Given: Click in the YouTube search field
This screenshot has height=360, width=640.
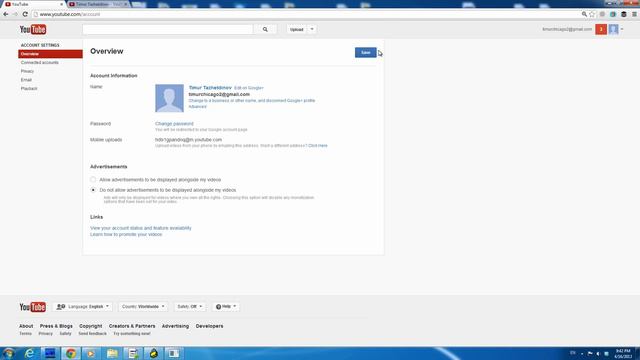Looking at the screenshot, I should click(x=168, y=29).
